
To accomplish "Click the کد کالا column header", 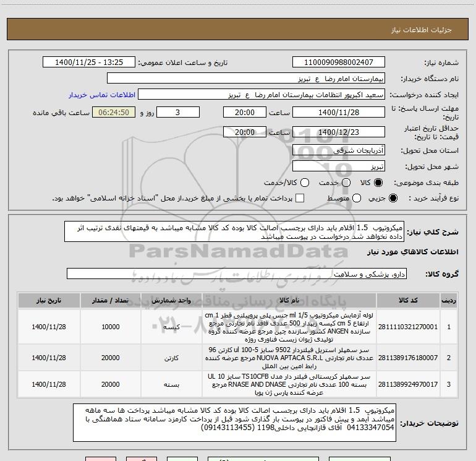I will click(x=408, y=300).
